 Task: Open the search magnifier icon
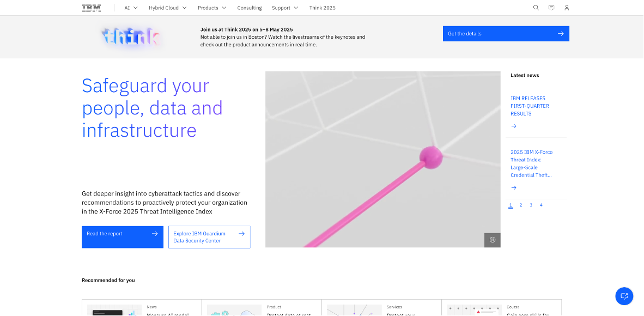pos(536,8)
